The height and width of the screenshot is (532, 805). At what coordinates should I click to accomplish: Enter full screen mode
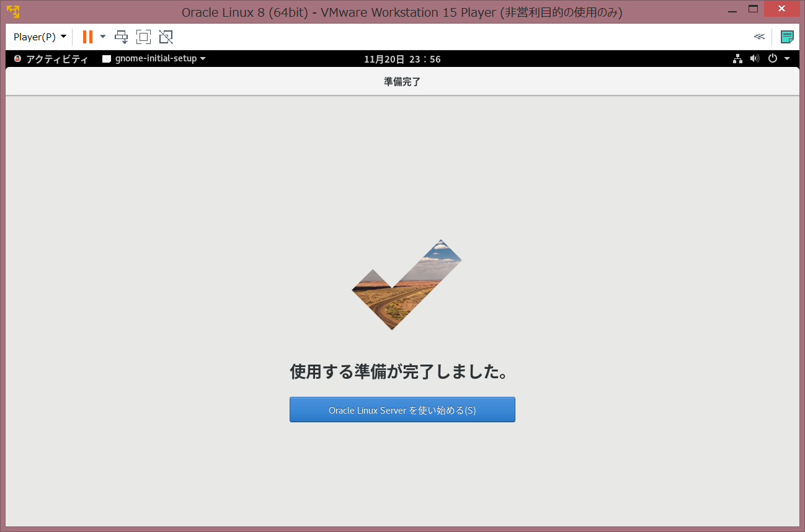(x=143, y=37)
